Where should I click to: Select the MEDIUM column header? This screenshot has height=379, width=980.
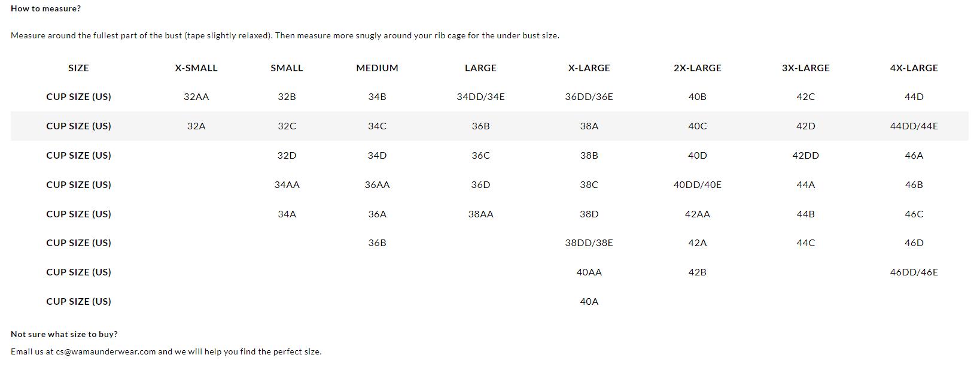click(377, 68)
